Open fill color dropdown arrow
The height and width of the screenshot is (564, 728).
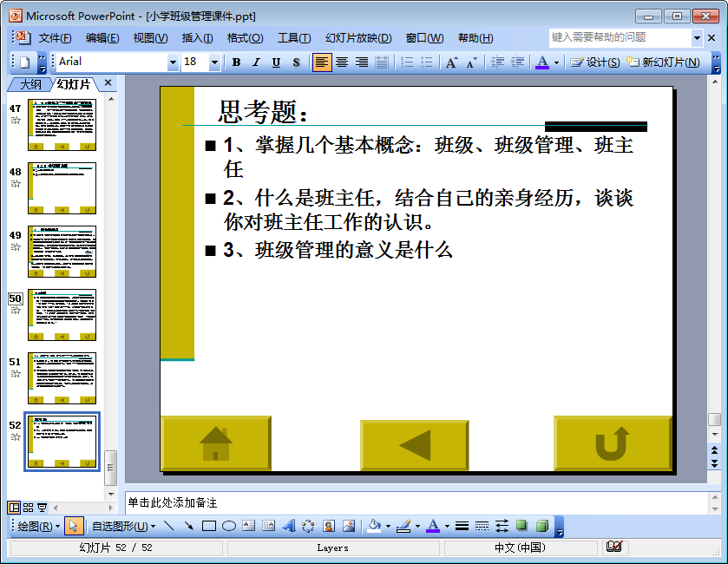click(388, 526)
